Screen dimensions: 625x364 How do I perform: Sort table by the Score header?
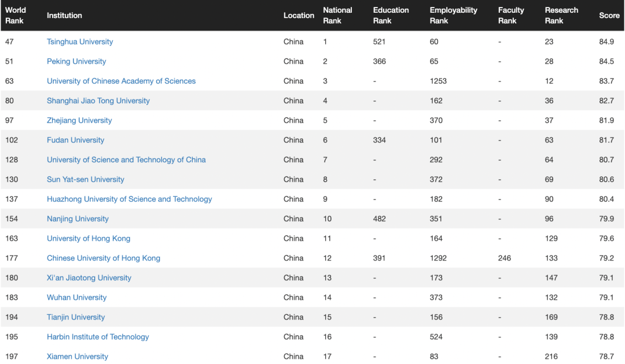[x=609, y=16]
